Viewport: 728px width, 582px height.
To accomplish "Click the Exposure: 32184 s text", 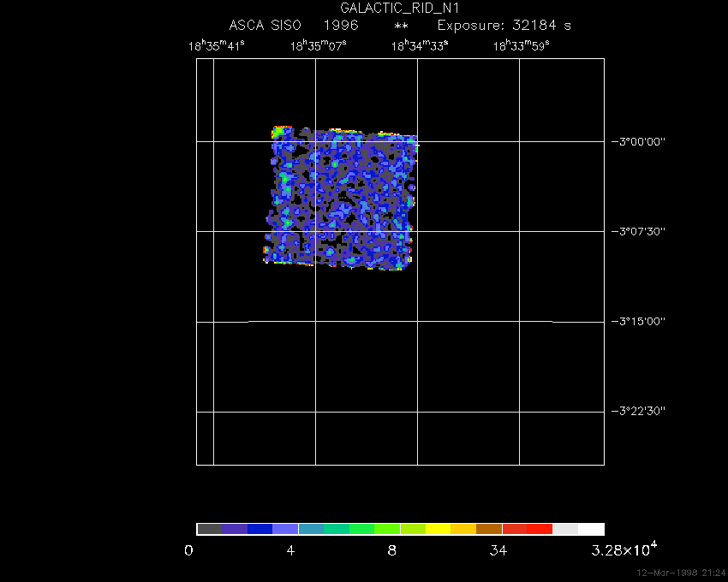I will pyautogui.click(x=504, y=26).
